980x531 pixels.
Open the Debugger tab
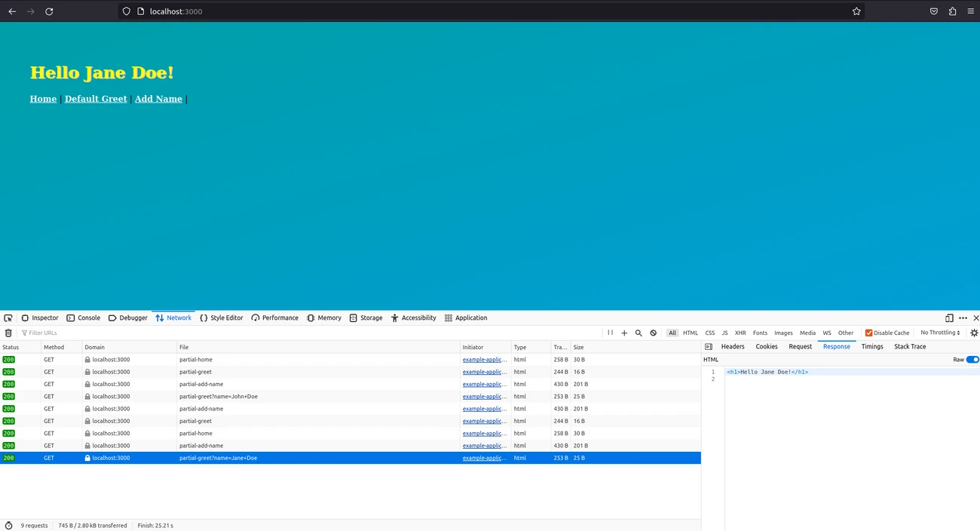[128, 318]
